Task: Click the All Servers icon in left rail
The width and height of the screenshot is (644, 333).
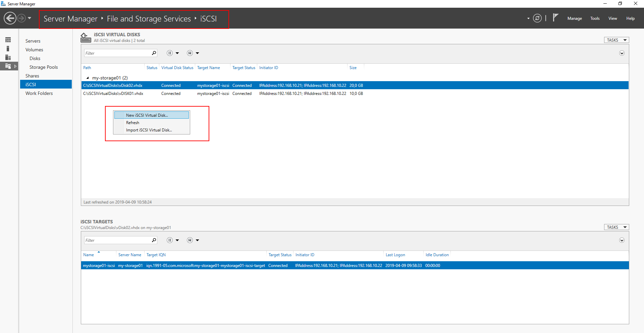Action: (8, 57)
